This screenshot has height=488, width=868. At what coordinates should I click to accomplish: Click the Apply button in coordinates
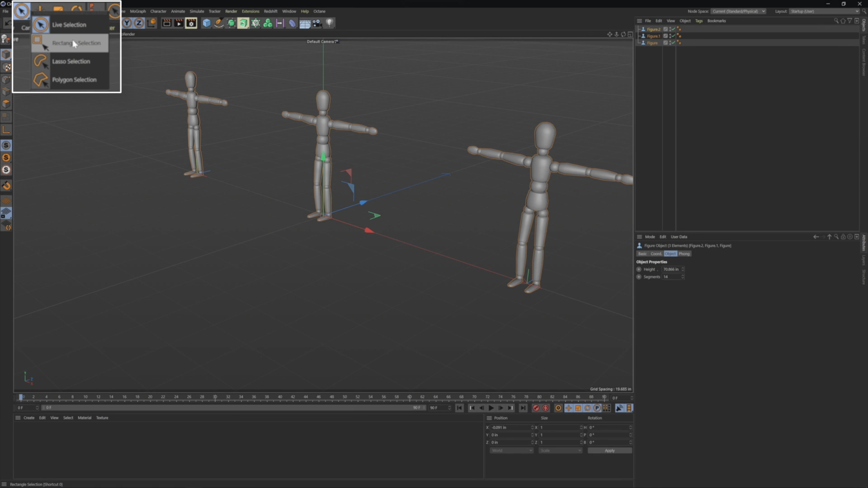610,450
